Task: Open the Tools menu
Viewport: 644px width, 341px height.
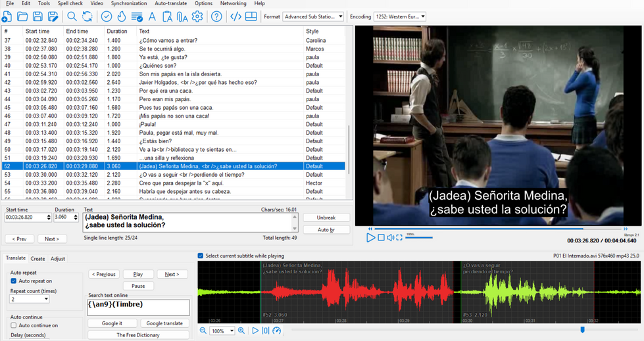Action: click(x=44, y=3)
